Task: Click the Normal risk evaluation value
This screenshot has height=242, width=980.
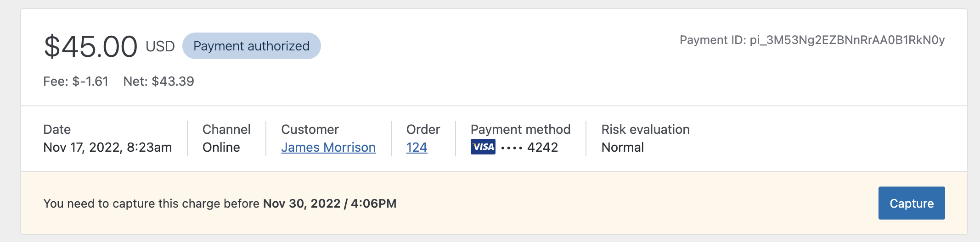Action: pyautogui.click(x=622, y=147)
